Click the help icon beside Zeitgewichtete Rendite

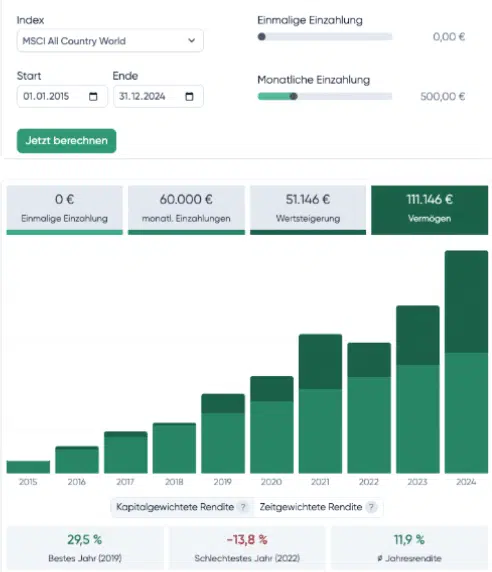click(x=371, y=507)
